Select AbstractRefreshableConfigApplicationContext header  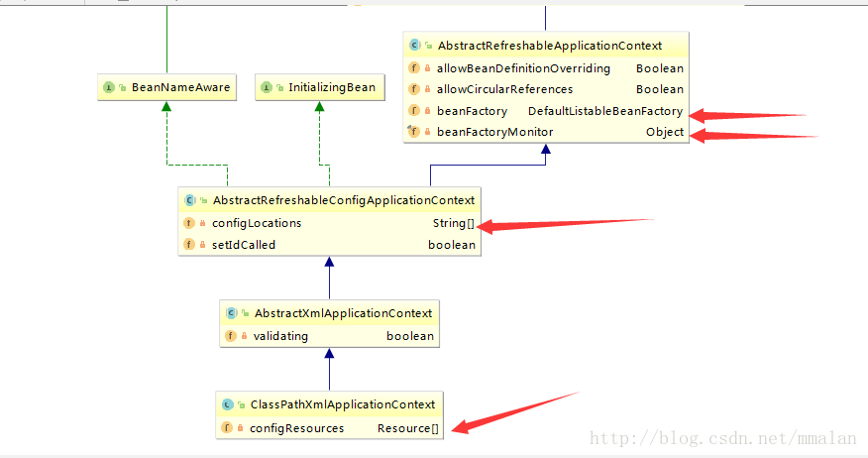tap(329, 200)
